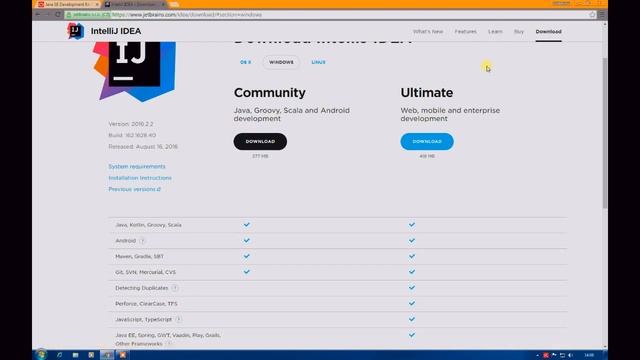The width and height of the screenshot is (640, 360).
Task: Click the browser address bar URL
Action: click(187, 15)
